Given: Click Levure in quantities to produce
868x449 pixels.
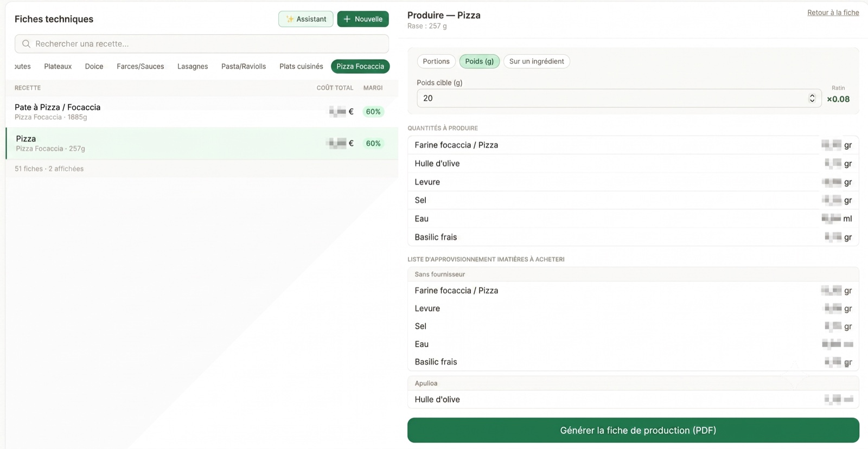Looking at the screenshot, I should point(633,182).
